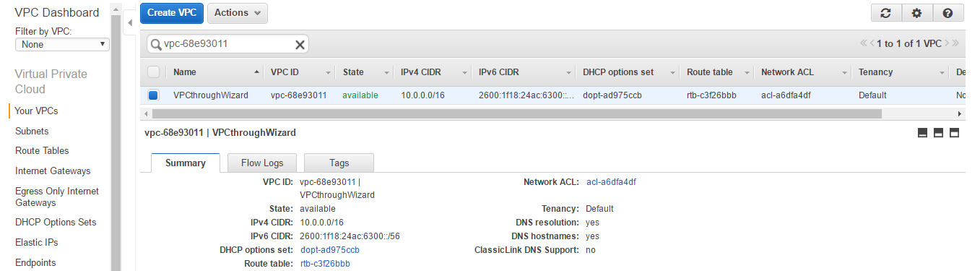Expand the Actions dropdown button
This screenshot has width=980, height=271.
(x=237, y=13)
